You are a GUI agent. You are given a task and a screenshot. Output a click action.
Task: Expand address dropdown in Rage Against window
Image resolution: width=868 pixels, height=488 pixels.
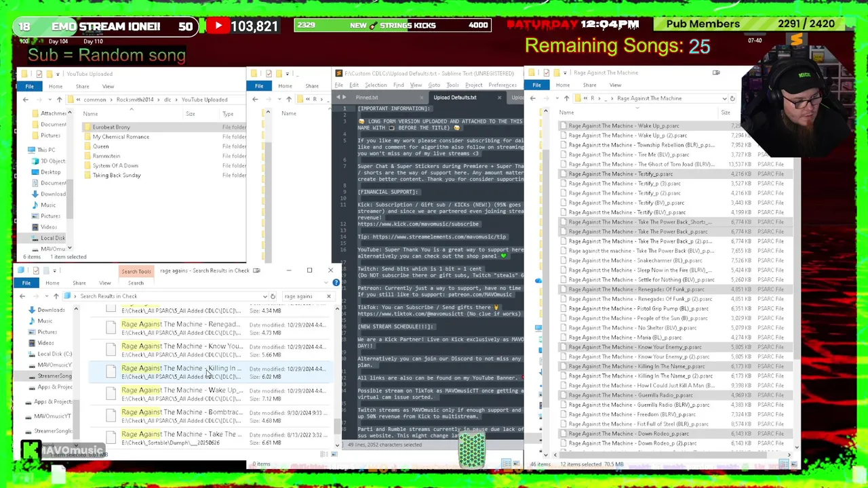(724, 99)
